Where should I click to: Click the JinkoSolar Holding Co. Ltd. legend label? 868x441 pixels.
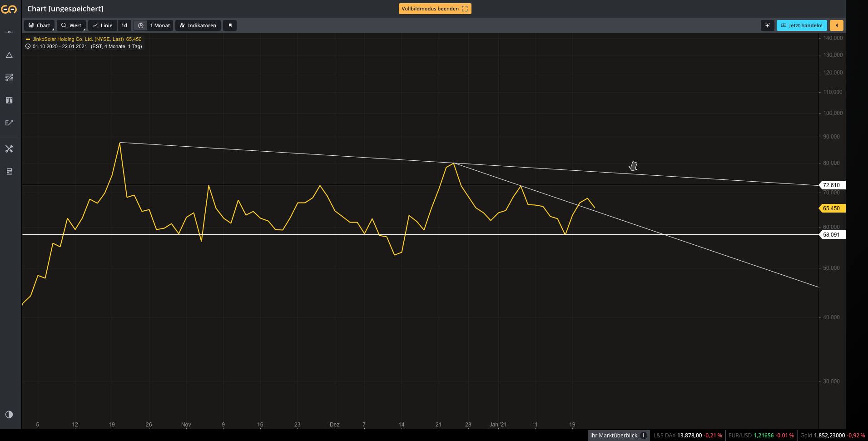pyautogui.click(x=78, y=39)
